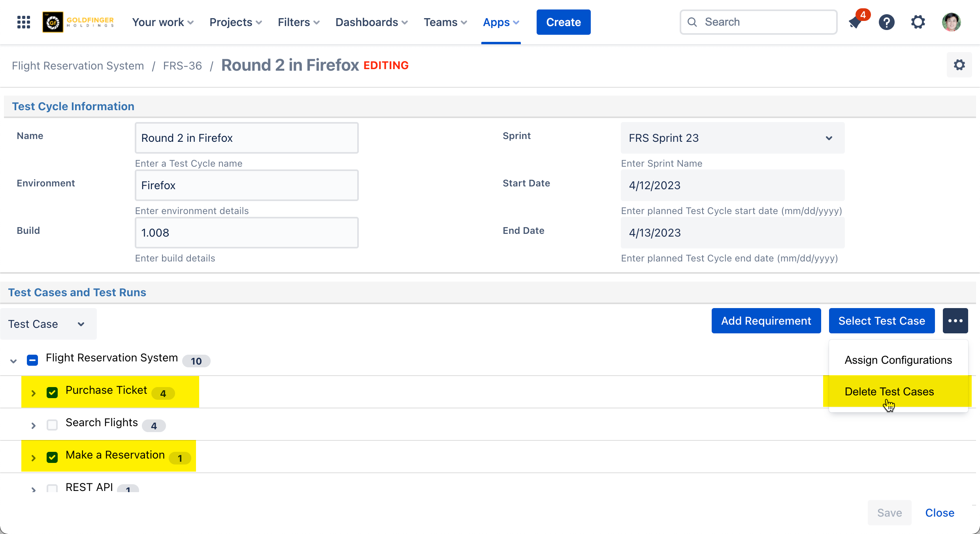
Task: Click the three-dots more actions button
Action: click(x=955, y=321)
